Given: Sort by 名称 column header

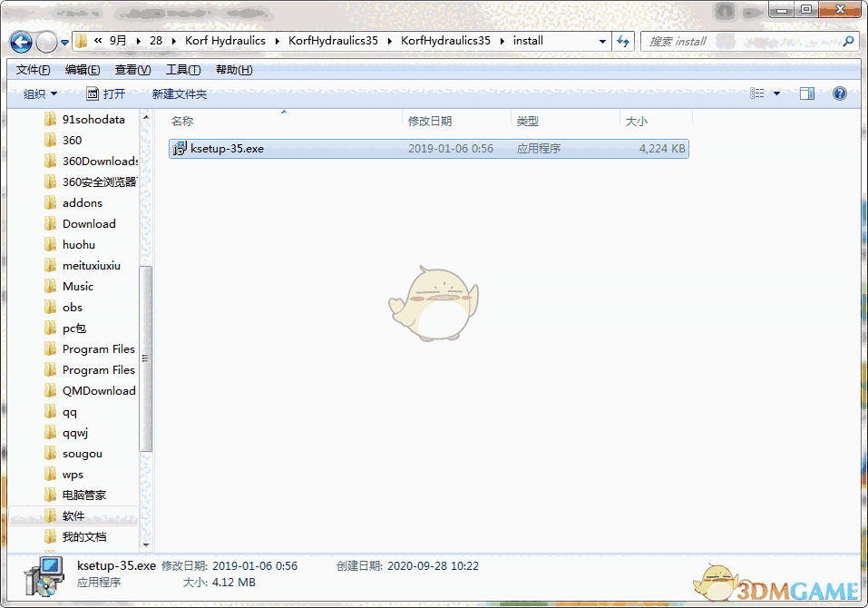Looking at the screenshot, I should point(285,121).
